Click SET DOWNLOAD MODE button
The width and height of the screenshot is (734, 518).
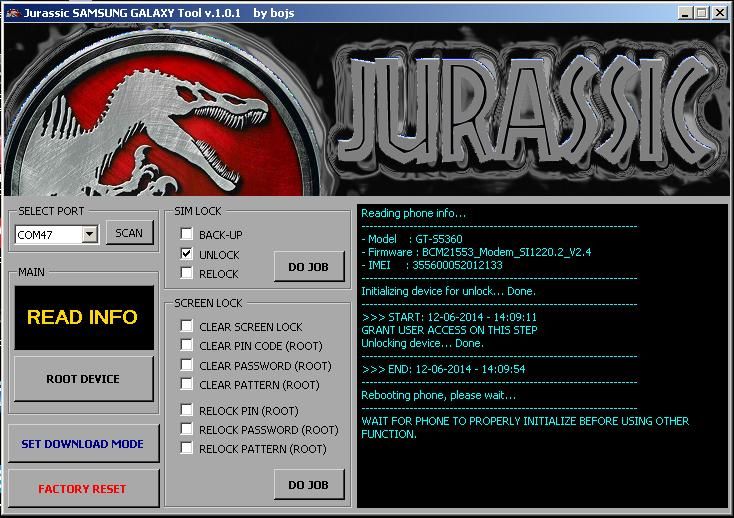click(83, 444)
